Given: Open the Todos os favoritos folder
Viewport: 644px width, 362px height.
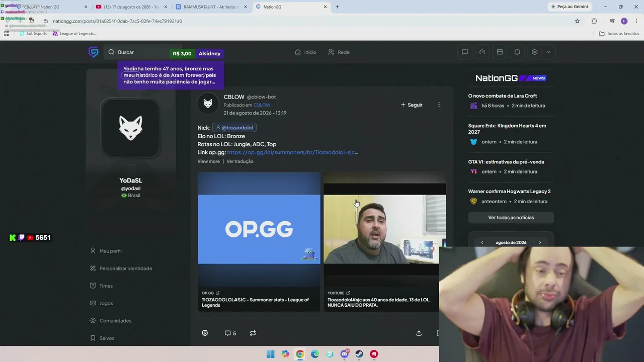Looking at the screenshot, I should 619,34.
